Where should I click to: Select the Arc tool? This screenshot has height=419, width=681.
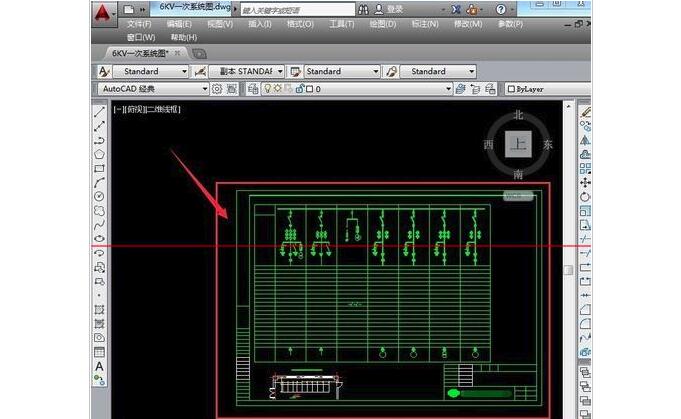click(99, 182)
